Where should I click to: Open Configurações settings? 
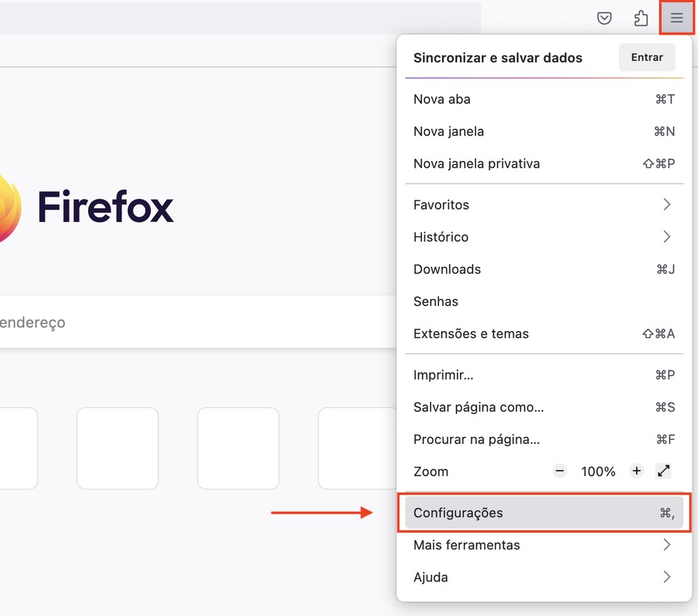[544, 513]
